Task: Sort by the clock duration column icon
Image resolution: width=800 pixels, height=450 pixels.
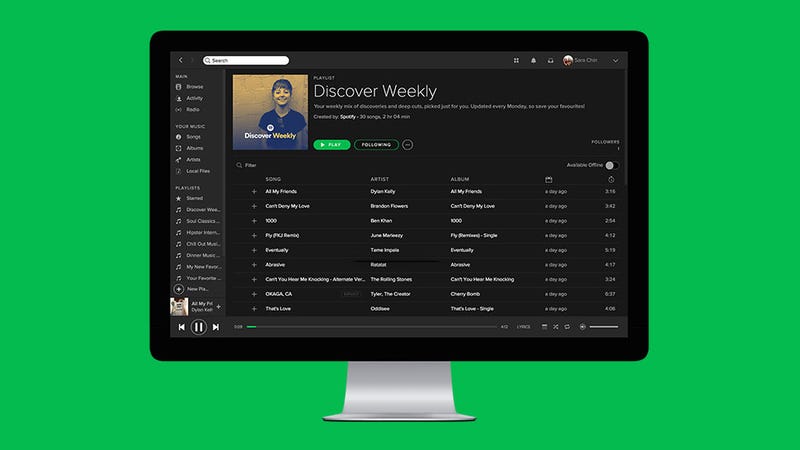Action: (x=611, y=180)
